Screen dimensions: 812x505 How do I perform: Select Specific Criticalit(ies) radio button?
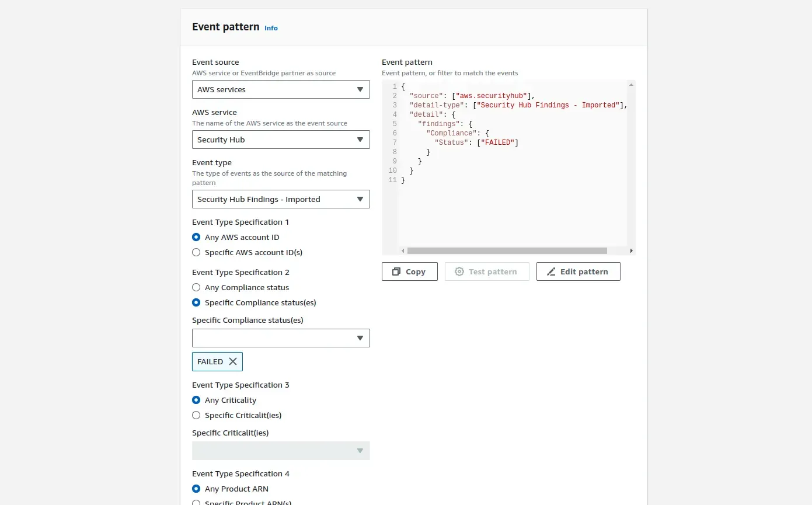(x=196, y=415)
